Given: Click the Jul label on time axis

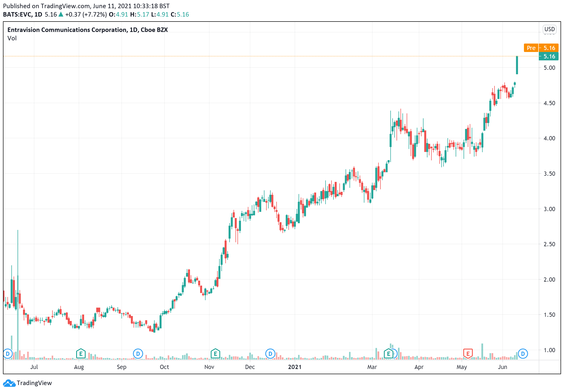Looking at the screenshot, I should (x=34, y=367).
